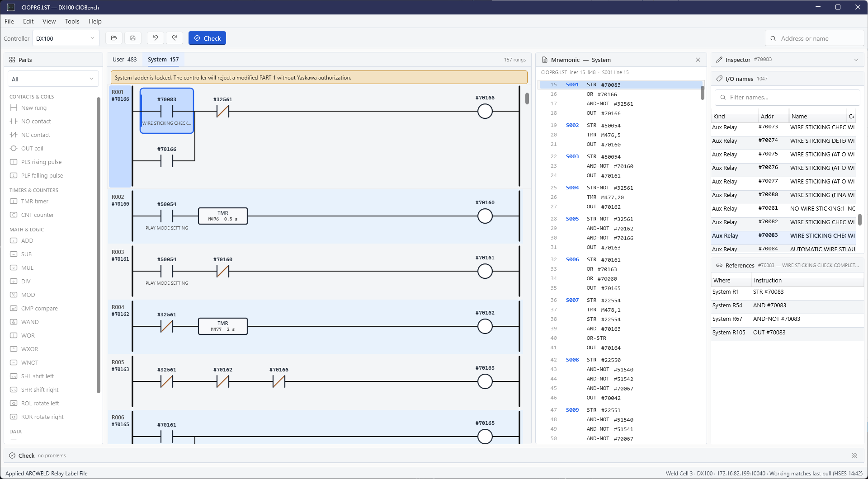This screenshot has width=868, height=479.
Task: Grab the ladder view scrollbar thumb
Action: coord(527,99)
